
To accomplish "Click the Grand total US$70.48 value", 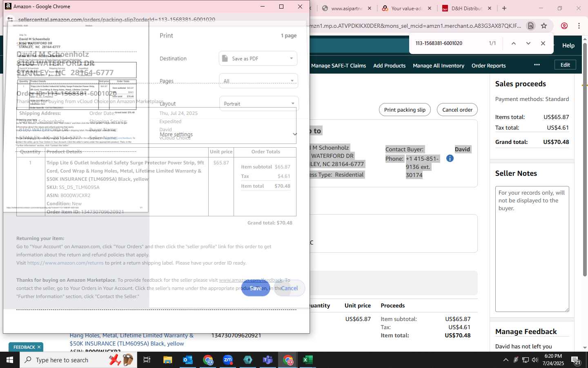I will click(556, 142).
